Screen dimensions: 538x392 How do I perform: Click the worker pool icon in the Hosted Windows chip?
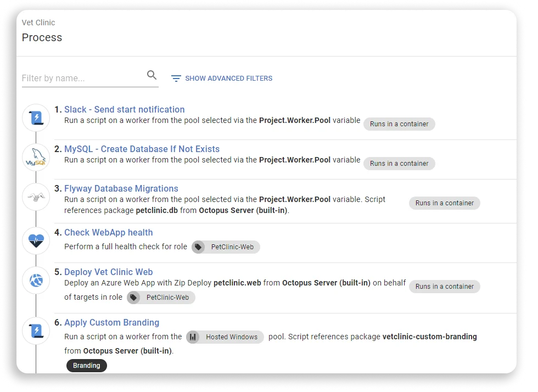point(193,337)
